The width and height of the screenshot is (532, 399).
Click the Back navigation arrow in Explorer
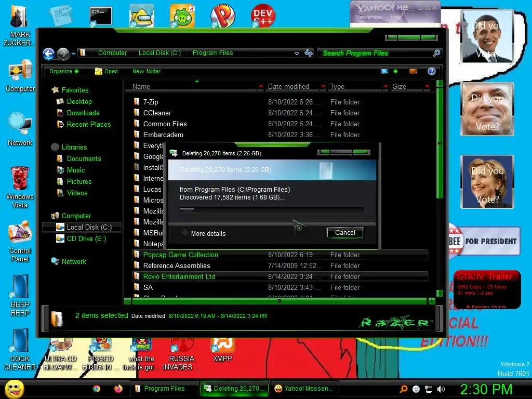[x=48, y=54]
